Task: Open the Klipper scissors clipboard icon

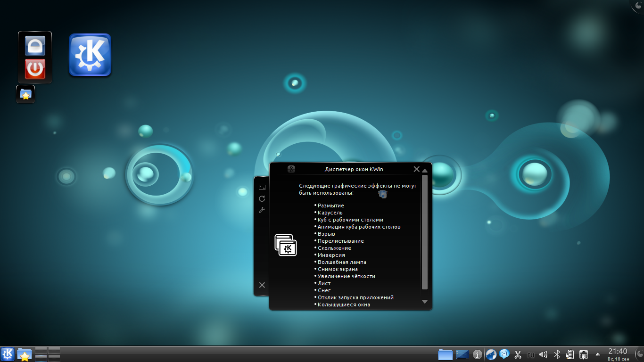Action: [518, 354]
